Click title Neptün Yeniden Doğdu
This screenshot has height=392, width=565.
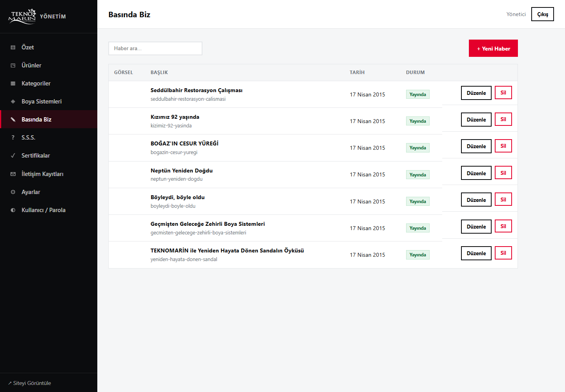coord(182,171)
